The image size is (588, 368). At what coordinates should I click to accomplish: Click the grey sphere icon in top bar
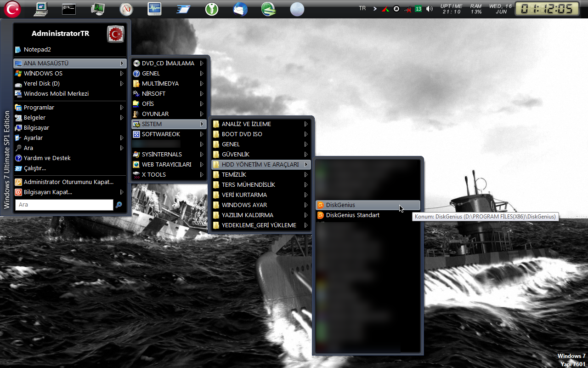tap(297, 9)
